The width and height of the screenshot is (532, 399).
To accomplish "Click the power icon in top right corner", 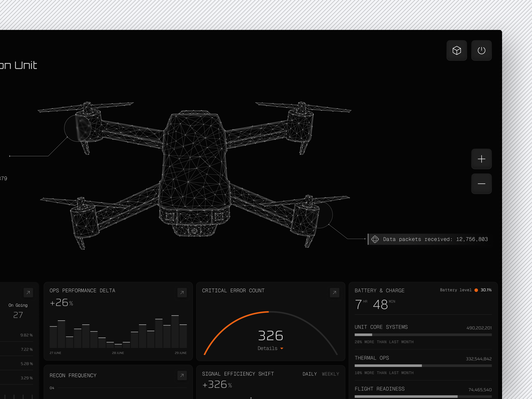I will 481,50.
